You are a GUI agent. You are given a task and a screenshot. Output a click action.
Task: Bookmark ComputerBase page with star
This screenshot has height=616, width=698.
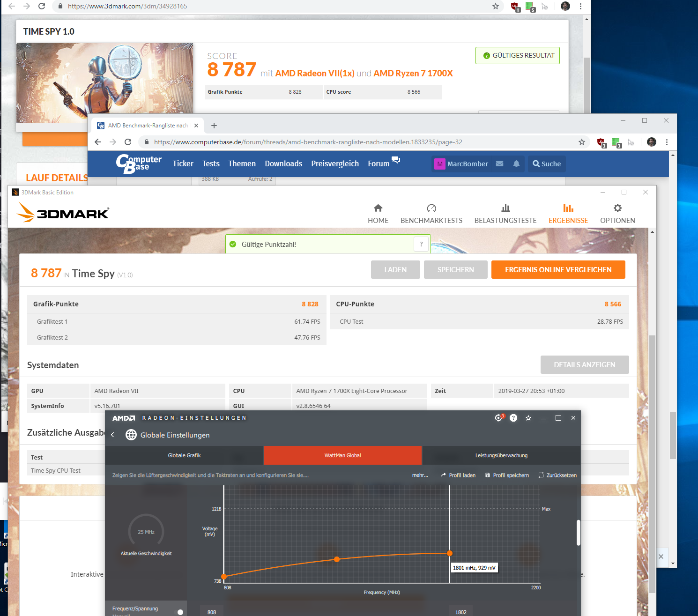point(582,142)
